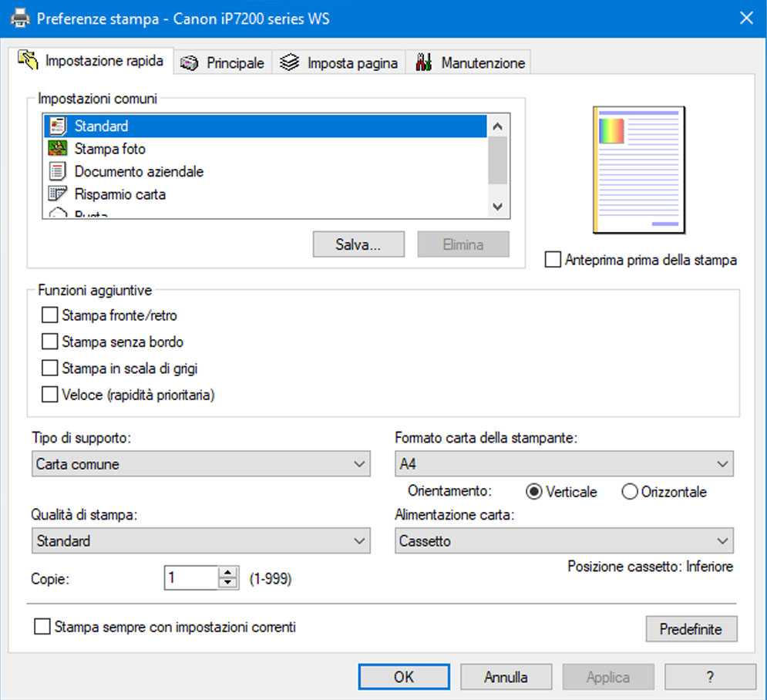This screenshot has width=767, height=700.
Task: Check Stampa sempre con impostazioni correnti
Action: (42, 627)
